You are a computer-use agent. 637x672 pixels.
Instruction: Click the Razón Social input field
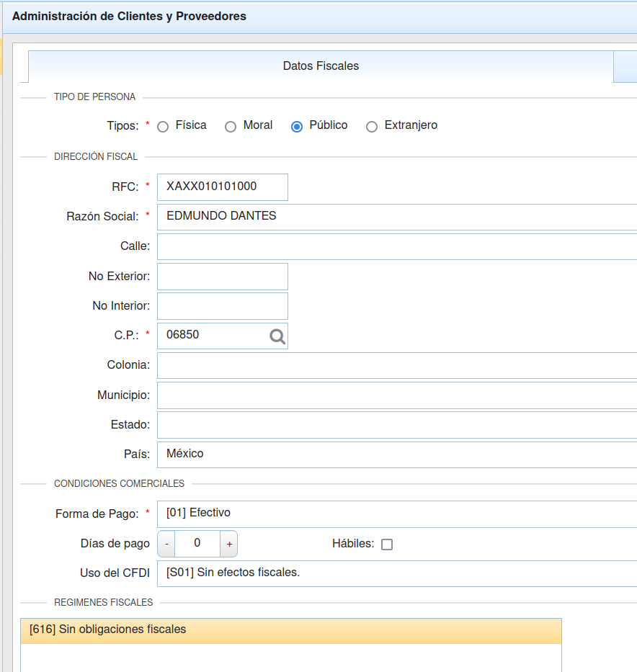coord(397,217)
